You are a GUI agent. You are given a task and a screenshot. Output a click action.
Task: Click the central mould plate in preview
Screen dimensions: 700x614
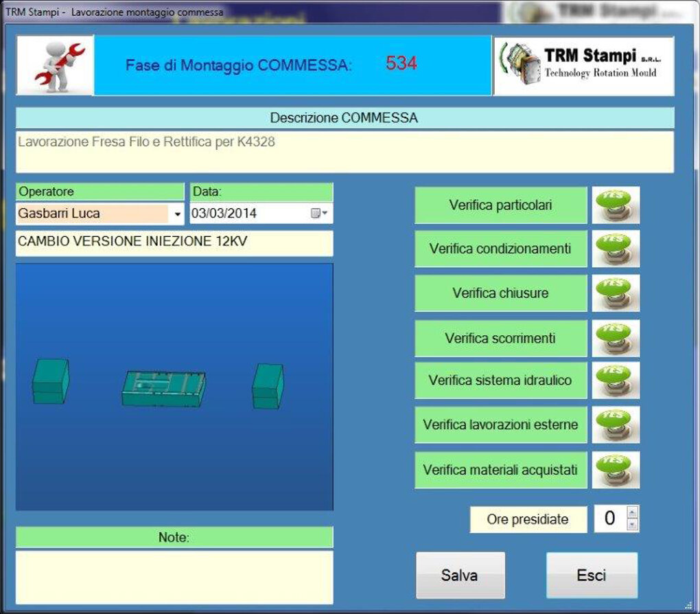pyautogui.click(x=163, y=388)
